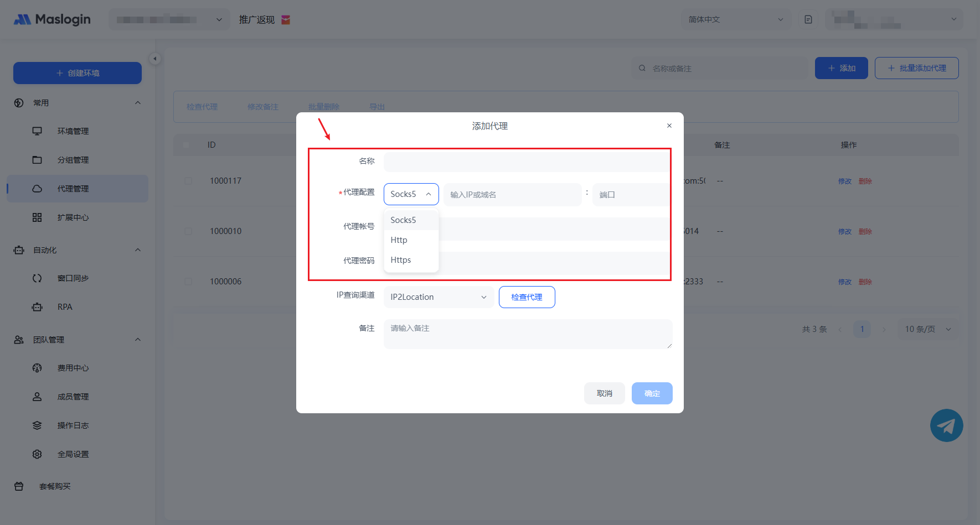Close the 添加代理 dialog with X
Screen dimensions: 980x525
click(x=669, y=126)
